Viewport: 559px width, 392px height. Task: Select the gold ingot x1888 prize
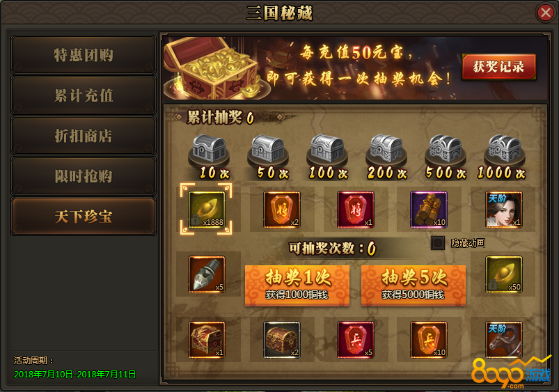pos(207,210)
